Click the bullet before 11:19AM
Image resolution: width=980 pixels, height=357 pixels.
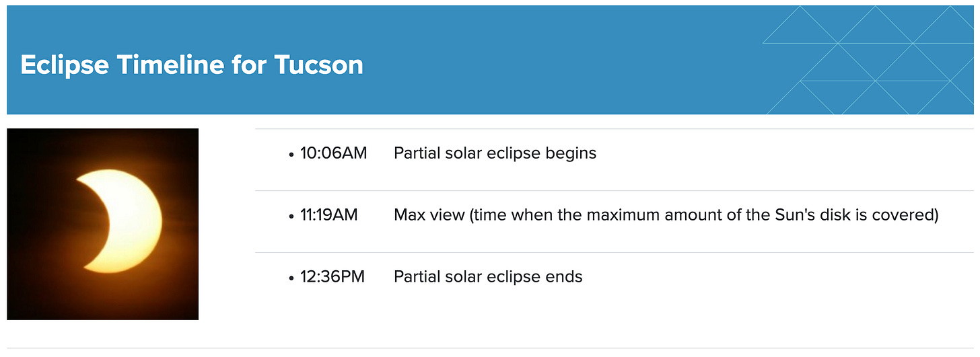[x=291, y=216]
